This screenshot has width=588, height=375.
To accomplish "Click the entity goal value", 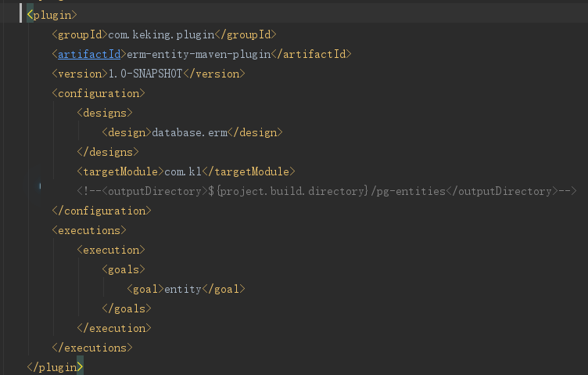I will [183, 289].
